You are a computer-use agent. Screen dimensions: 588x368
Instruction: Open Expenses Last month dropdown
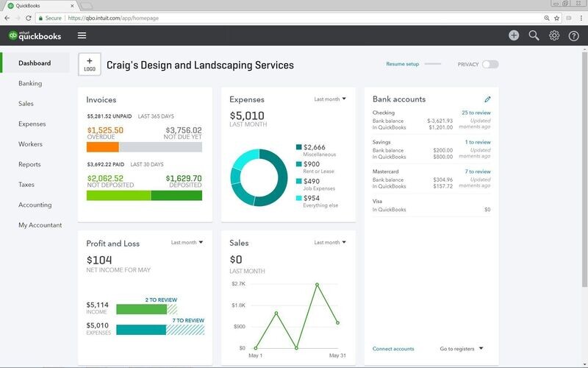coord(330,99)
